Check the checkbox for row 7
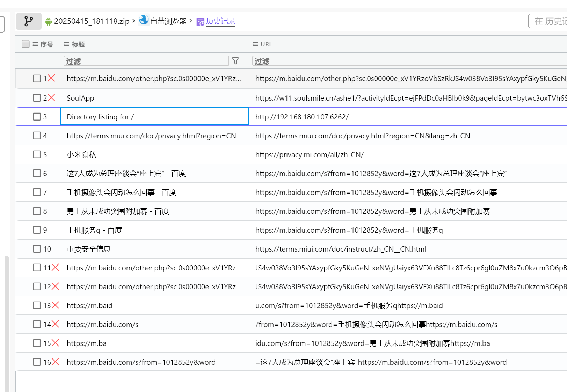 point(37,192)
